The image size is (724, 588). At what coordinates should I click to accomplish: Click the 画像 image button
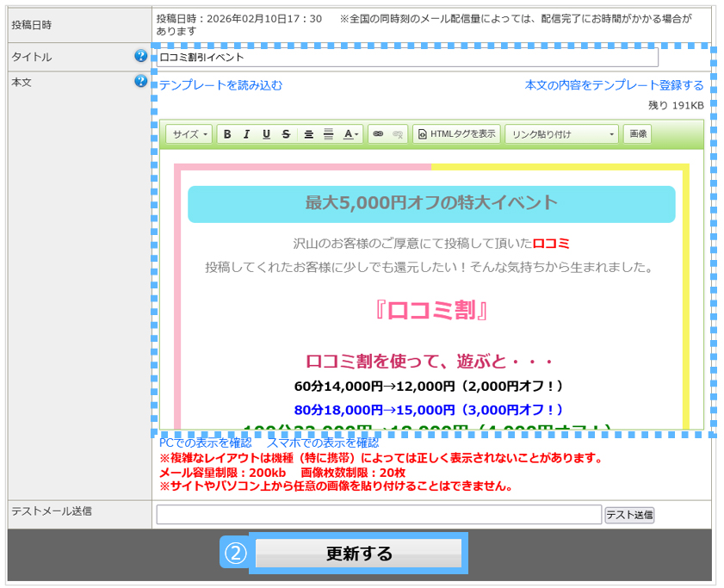click(x=637, y=134)
